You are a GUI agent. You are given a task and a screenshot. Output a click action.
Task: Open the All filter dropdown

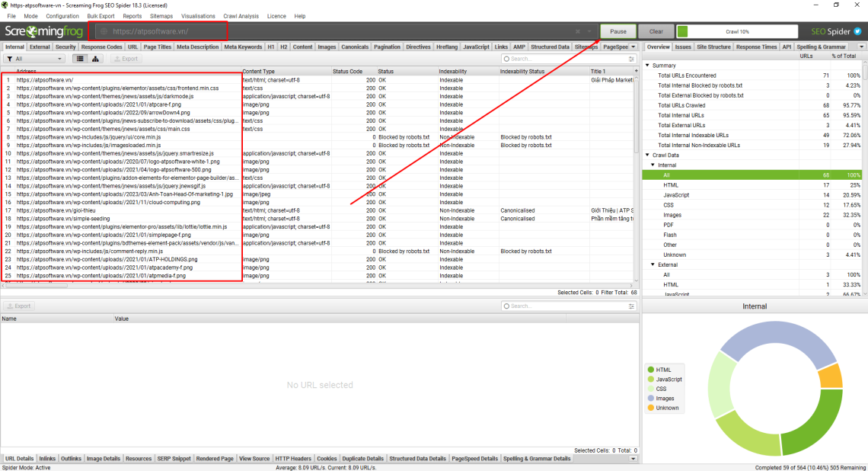coord(60,59)
